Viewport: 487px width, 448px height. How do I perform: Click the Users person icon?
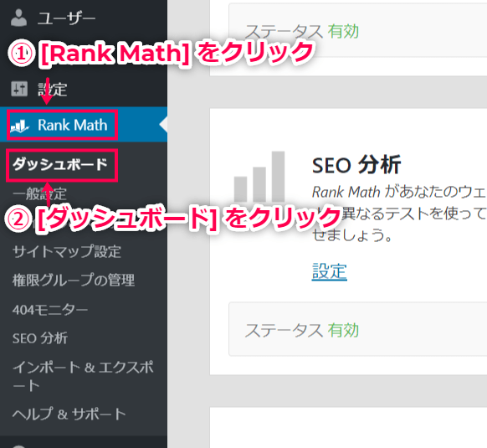point(18,18)
